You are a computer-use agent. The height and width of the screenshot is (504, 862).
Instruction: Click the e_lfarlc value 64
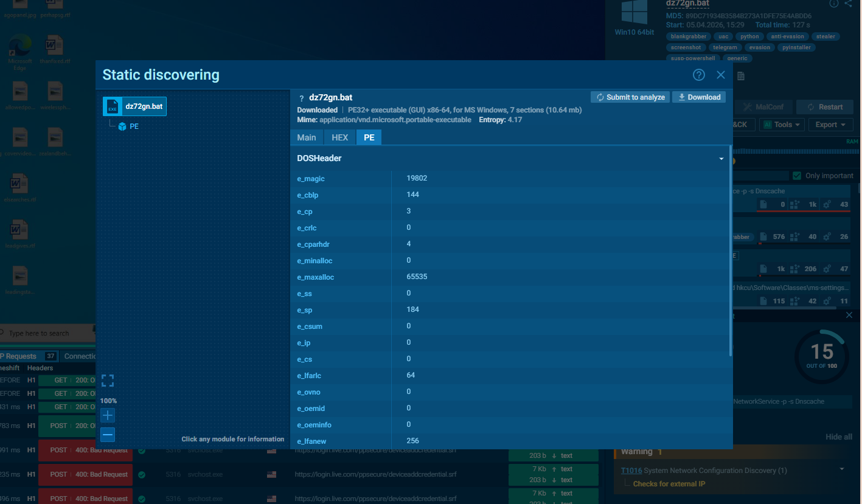pos(411,376)
